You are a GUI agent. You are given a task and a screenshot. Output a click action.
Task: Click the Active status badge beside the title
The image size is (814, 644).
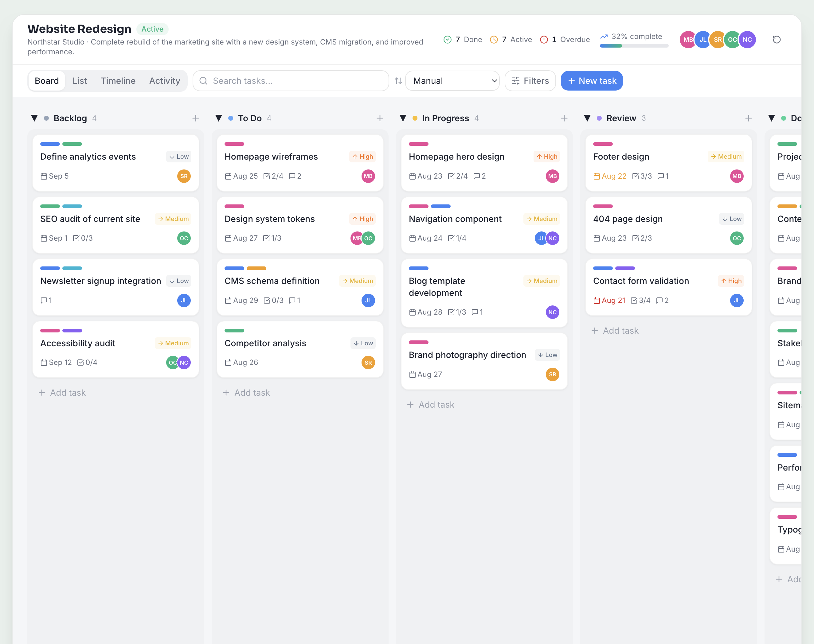(152, 29)
